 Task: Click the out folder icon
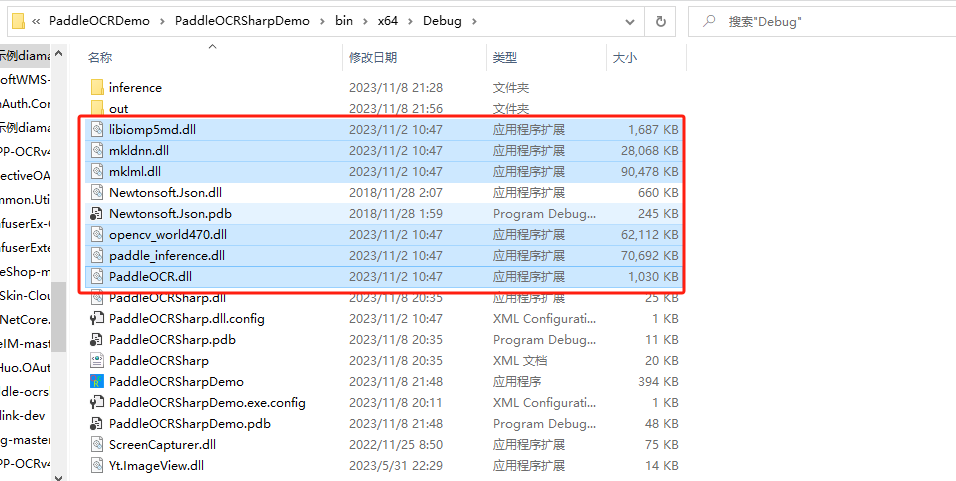[x=97, y=108]
